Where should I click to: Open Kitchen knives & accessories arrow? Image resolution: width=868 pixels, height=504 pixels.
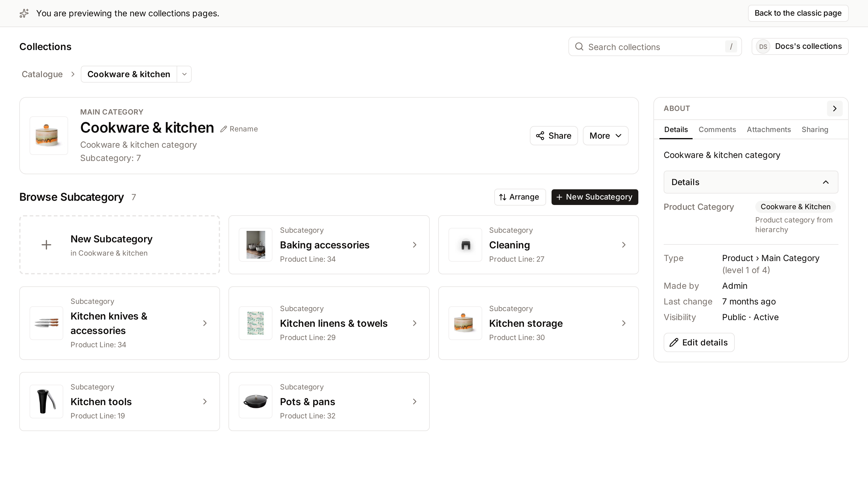(x=205, y=323)
